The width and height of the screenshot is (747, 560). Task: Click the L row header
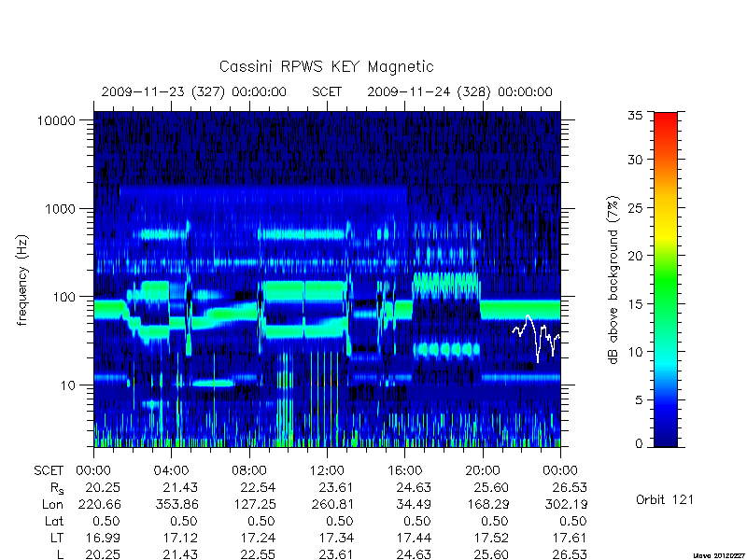pyautogui.click(x=60, y=554)
